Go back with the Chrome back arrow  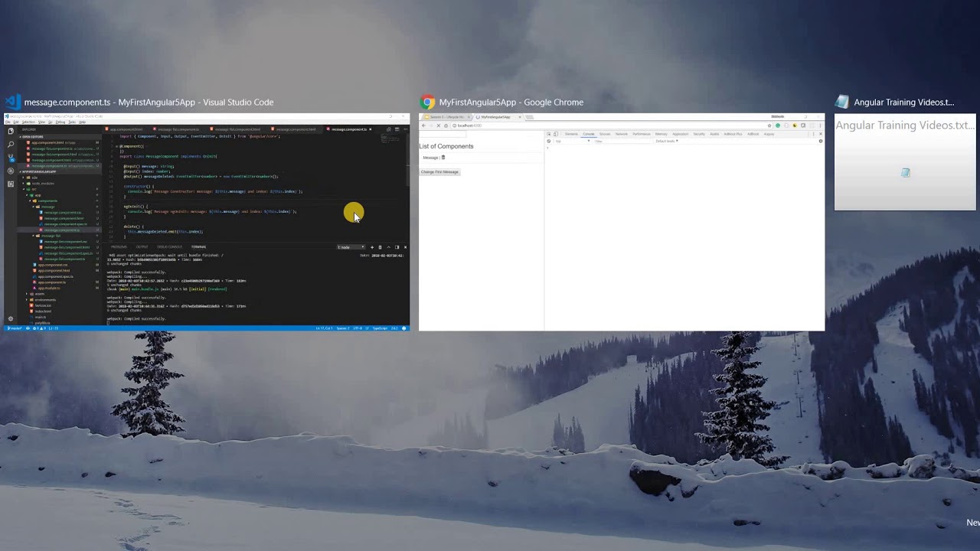(424, 126)
